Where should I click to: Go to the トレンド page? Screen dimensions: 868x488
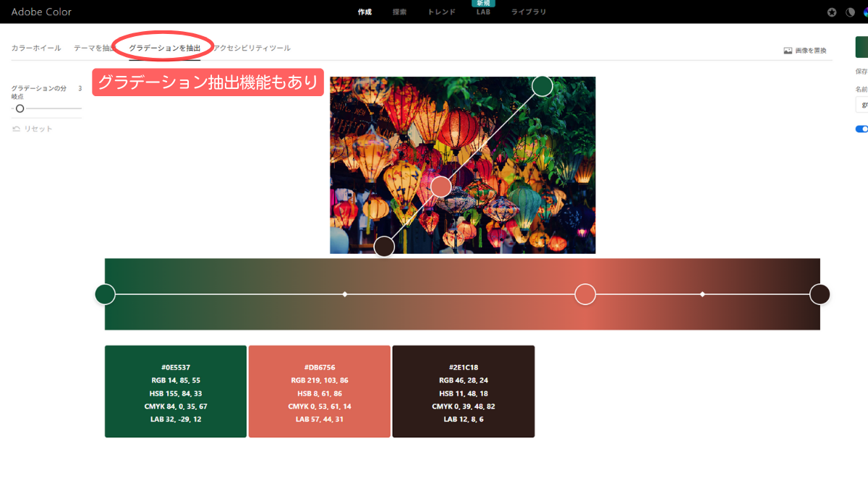pyautogui.click(x=442, y=12)
